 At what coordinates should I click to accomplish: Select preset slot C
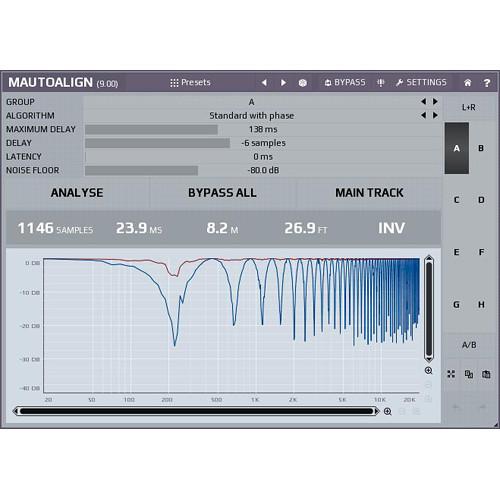coord(457,200)
